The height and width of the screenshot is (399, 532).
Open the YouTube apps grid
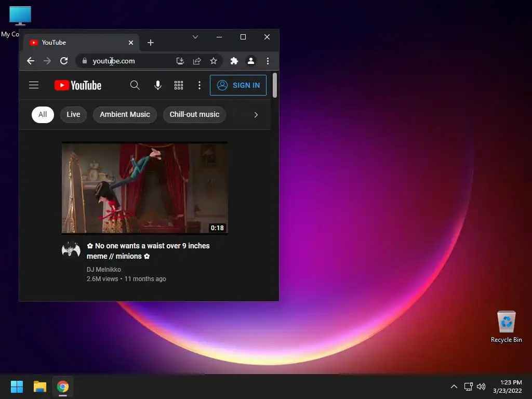click(179, 85)
